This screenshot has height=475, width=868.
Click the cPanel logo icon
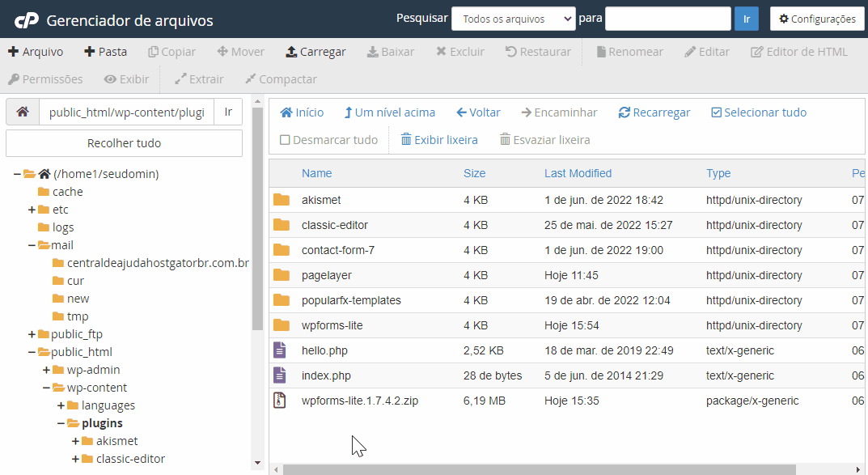point(26,20)
